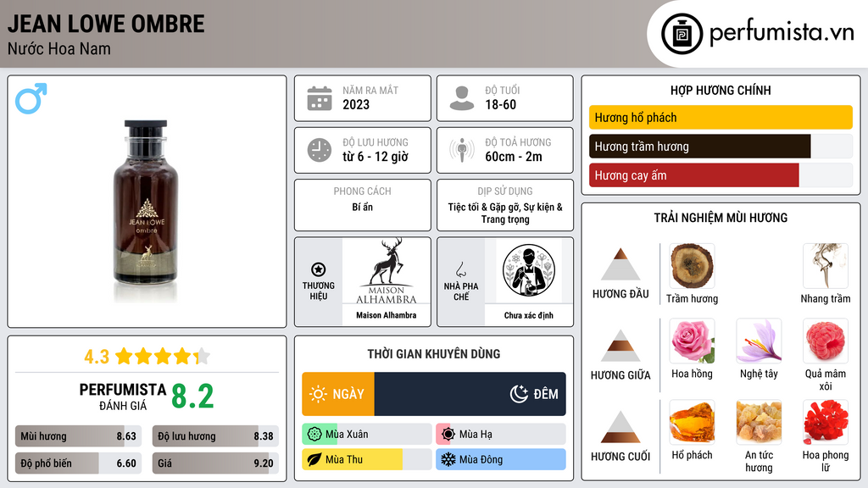This screenshot has width=868, height=488.
Task: Click the orange Ngày segment
Action: (338, 394)
